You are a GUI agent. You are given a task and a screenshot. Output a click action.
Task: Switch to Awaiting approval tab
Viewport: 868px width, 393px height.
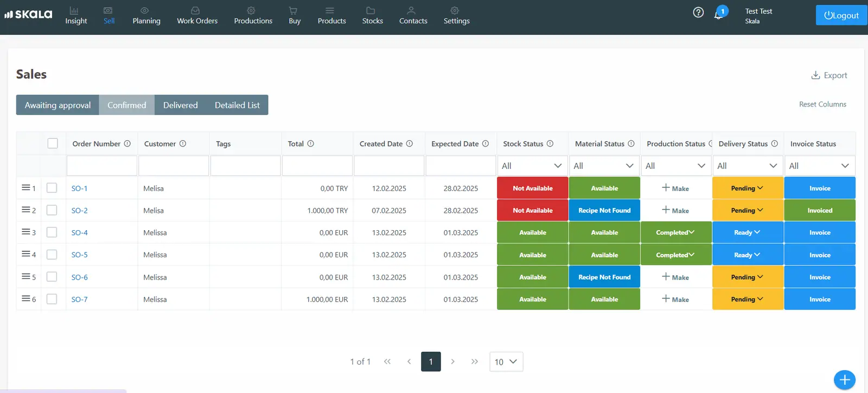coord(58,105)
